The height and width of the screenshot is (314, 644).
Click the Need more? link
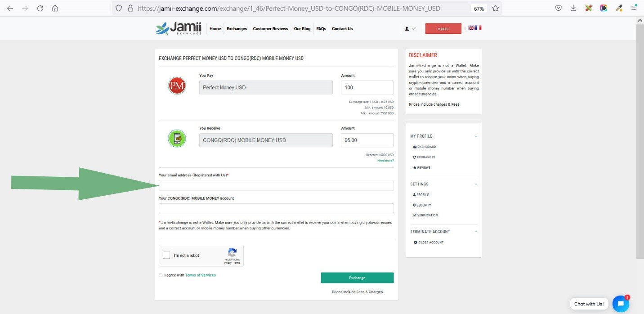tap(385, 161)
